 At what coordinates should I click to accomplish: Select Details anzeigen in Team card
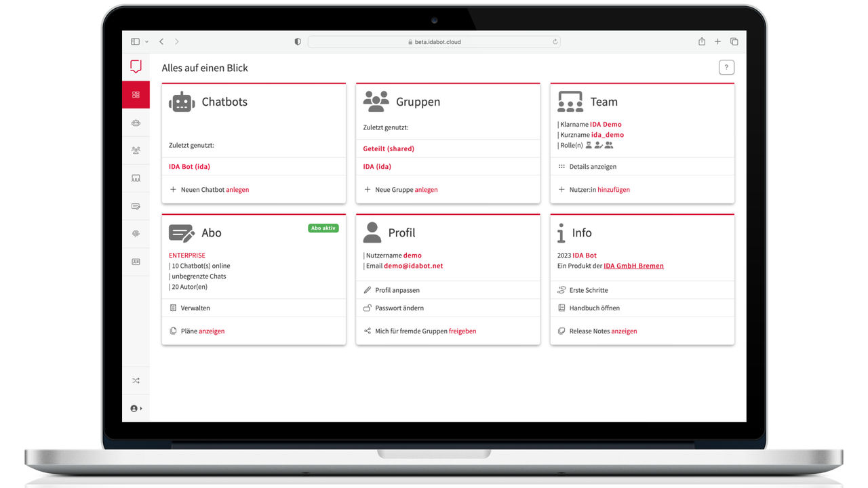tap(593, 167)
